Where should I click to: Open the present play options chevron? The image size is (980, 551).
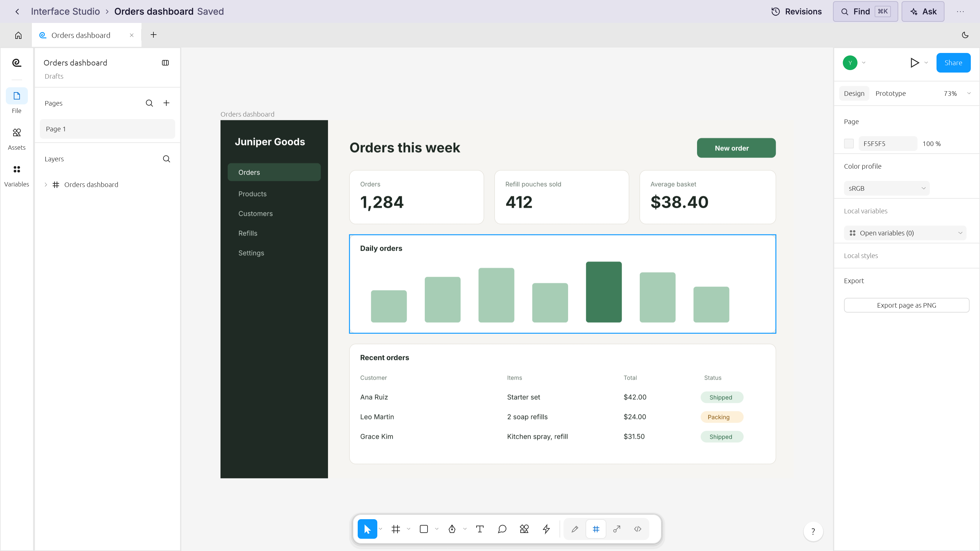pyautogui.click(x=926, y=63)
